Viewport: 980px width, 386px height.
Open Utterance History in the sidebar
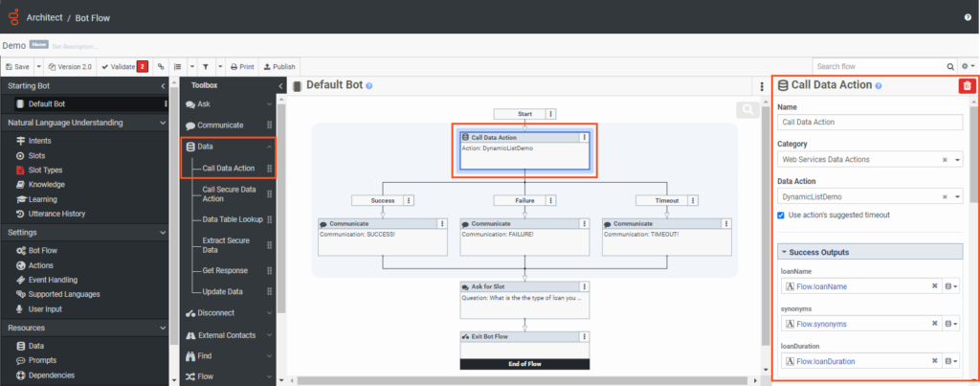pos(56,214)
